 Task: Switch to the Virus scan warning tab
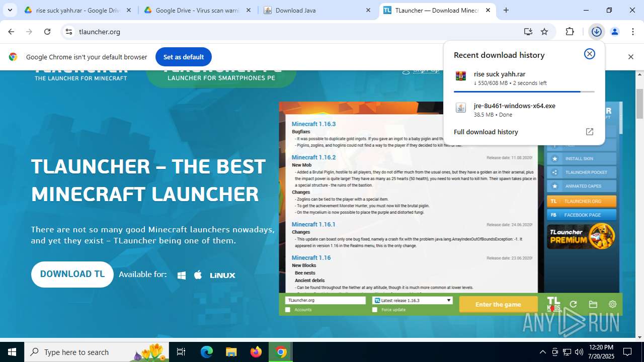pos(197,10)
